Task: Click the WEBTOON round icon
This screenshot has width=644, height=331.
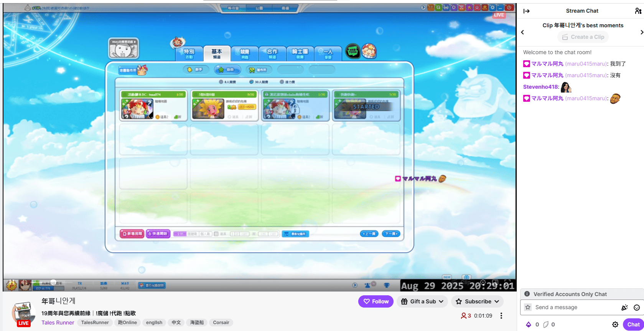Action: 352,51
